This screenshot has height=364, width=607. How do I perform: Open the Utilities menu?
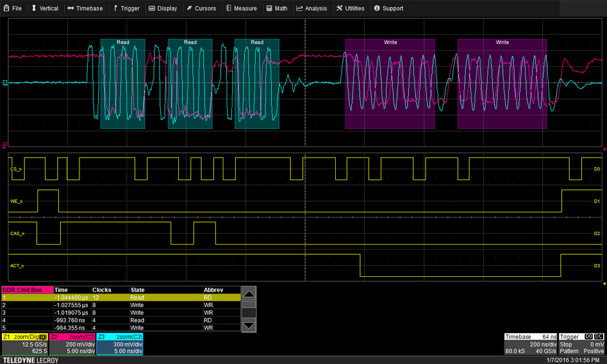(x=351, y=8)
